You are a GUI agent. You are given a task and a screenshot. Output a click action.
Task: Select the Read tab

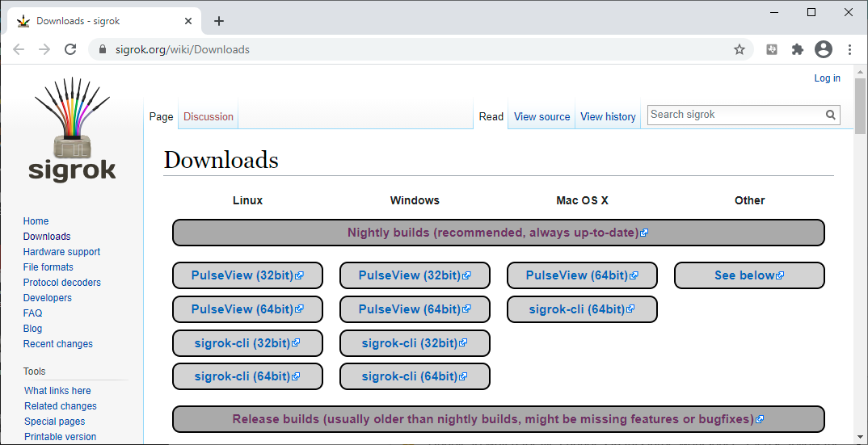(491, 117)
